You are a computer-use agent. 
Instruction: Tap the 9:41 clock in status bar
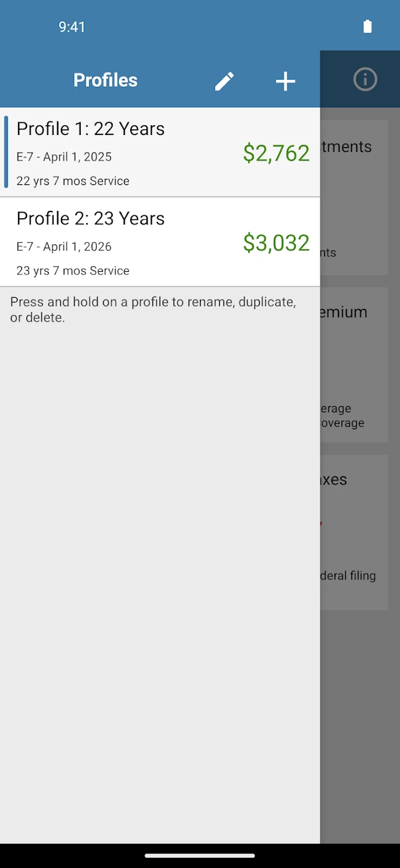click(72, 27)
